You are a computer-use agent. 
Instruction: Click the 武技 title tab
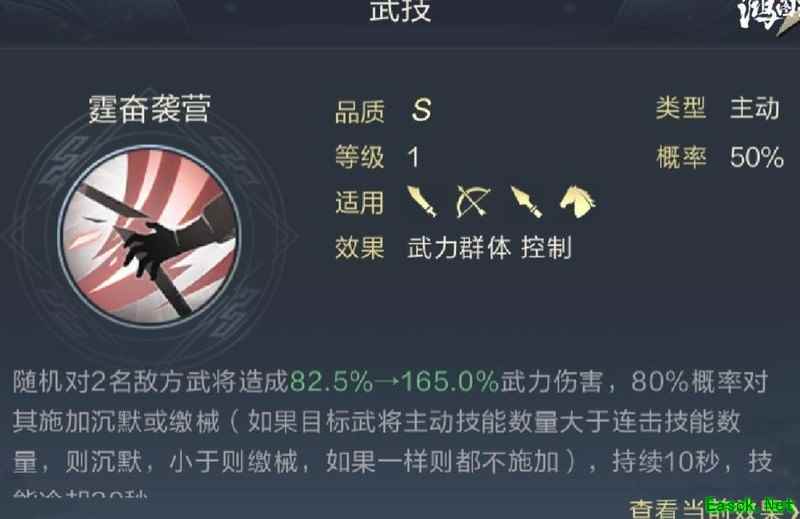coord(400,11)
